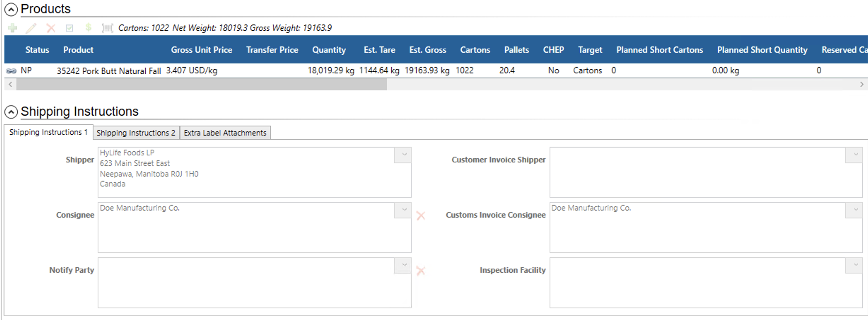Collapse the Shipping Instructions section

tap(11, 112)
